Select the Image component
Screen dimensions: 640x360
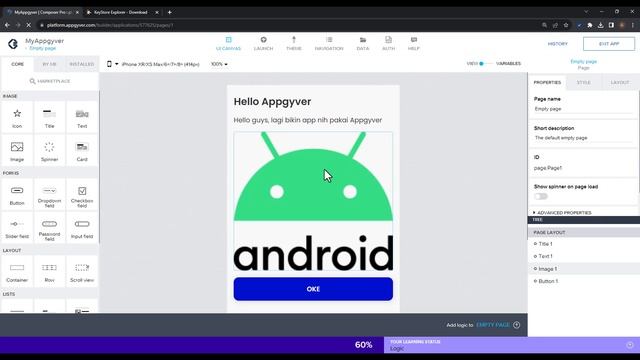[17, 151]
